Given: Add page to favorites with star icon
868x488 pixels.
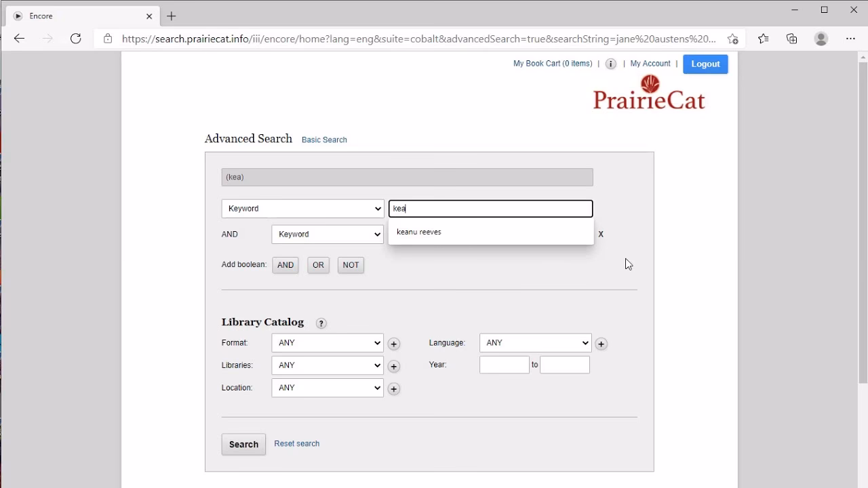Looking at the screenshot, I should [732, 39].
